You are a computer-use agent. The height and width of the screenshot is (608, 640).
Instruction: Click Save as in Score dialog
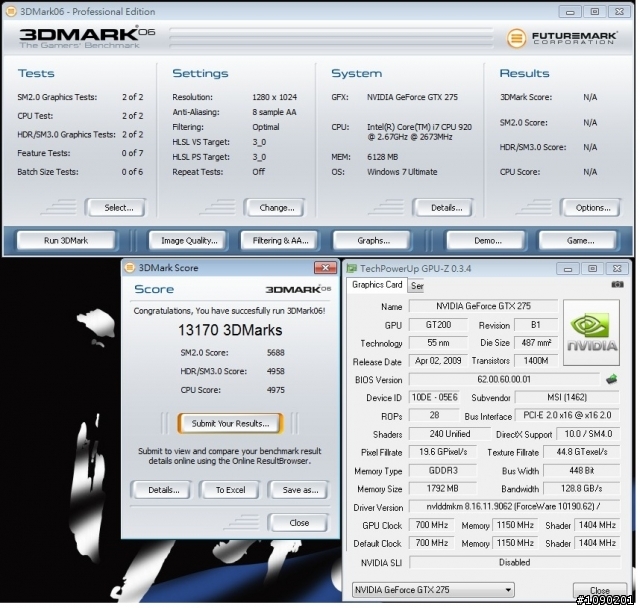pyautogui.click(x=300, y=490)
